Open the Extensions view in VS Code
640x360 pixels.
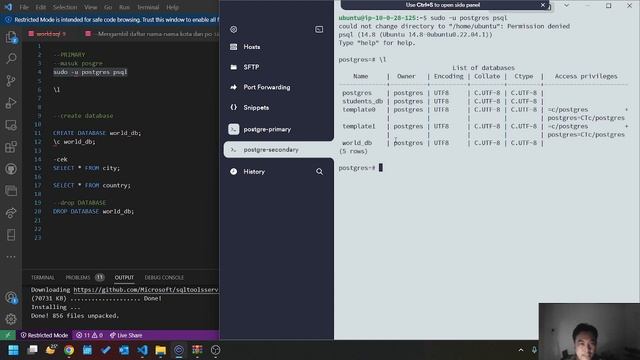point(11,147)
